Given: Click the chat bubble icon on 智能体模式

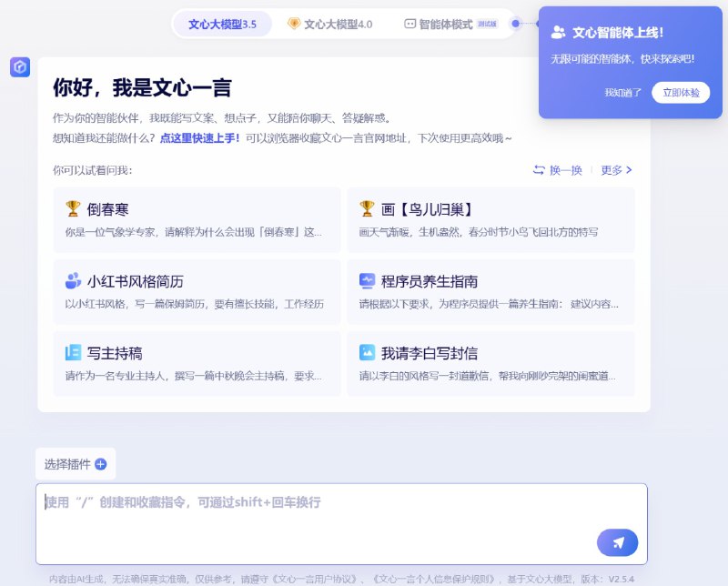Looking at the screenshot, I should pos(409,25).
